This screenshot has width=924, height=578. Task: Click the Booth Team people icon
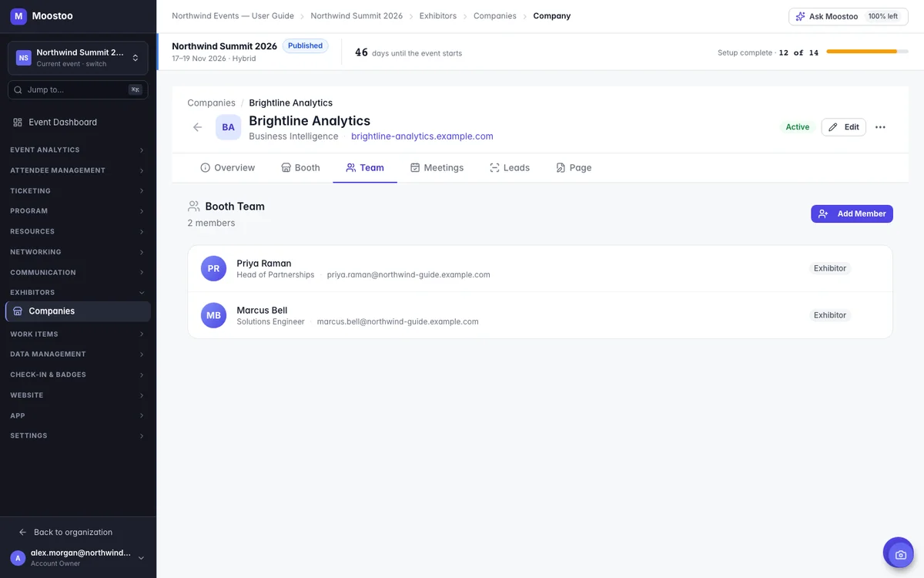tap(194, 207)
